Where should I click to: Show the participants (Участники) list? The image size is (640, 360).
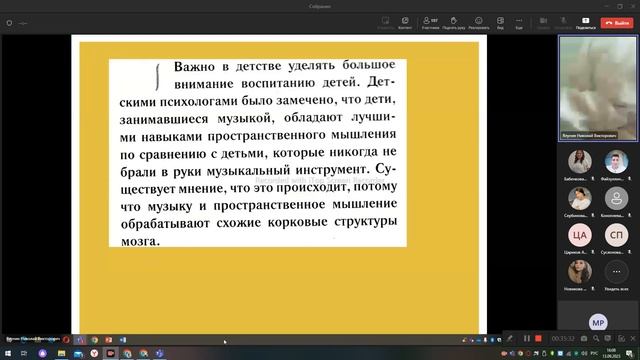tap(430, 23)
